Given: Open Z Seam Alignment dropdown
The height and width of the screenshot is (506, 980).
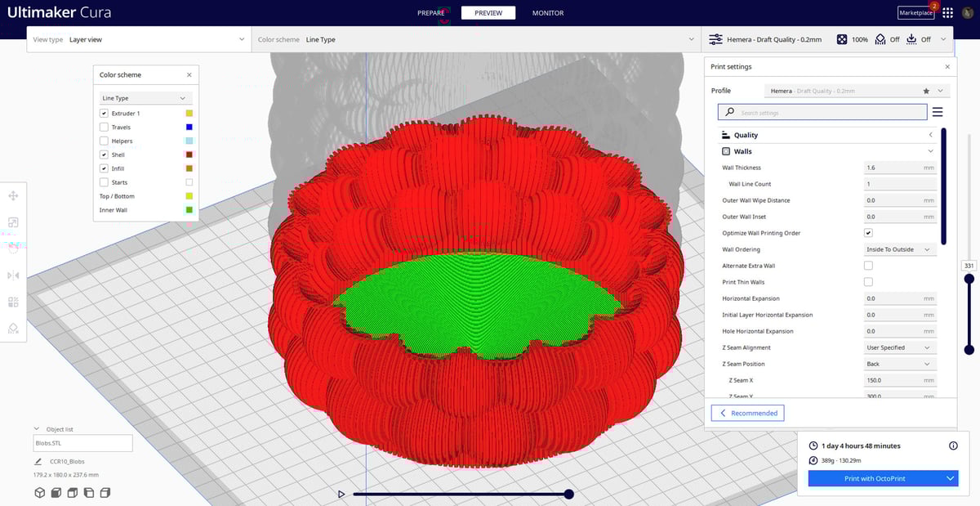Looking at the screenshot, I should [x=900, y=347].
